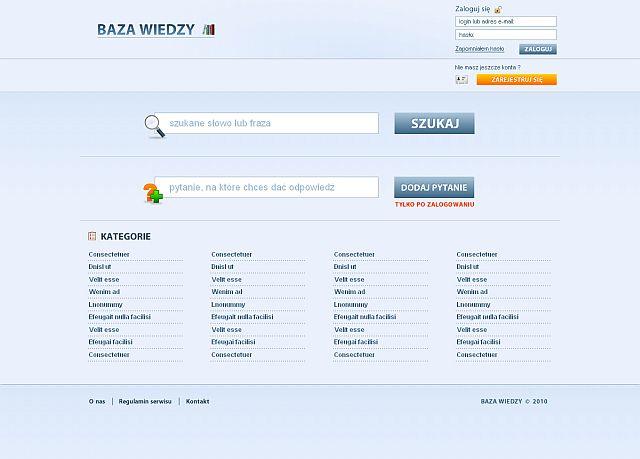This screenshot has width=640, height=459.
Task: Click the padlock icon beside Zaloguj się
Action: coord(497,9)
